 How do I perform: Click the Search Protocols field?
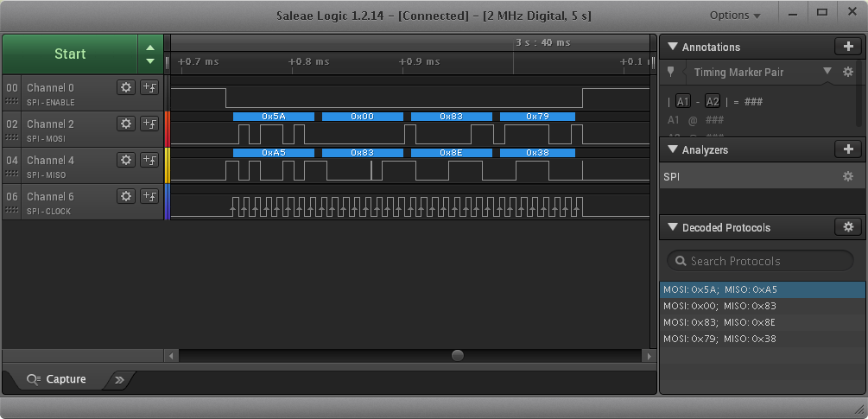tap(760, 261)
